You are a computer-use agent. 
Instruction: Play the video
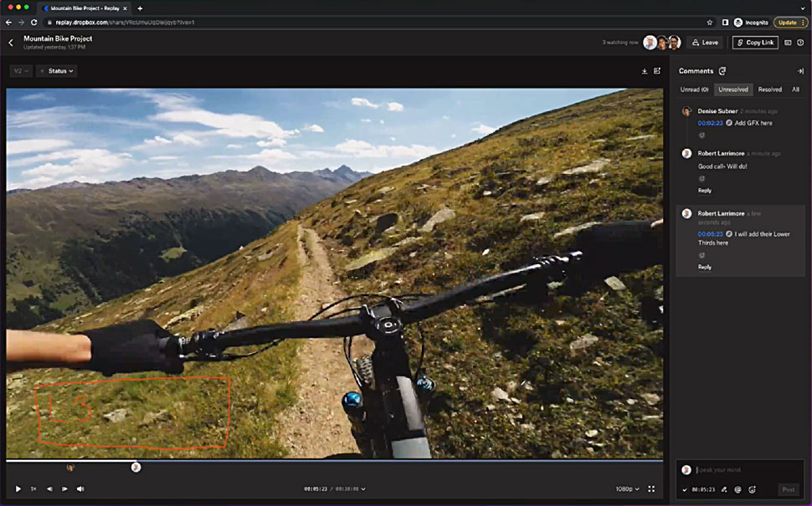pos(18,489)
